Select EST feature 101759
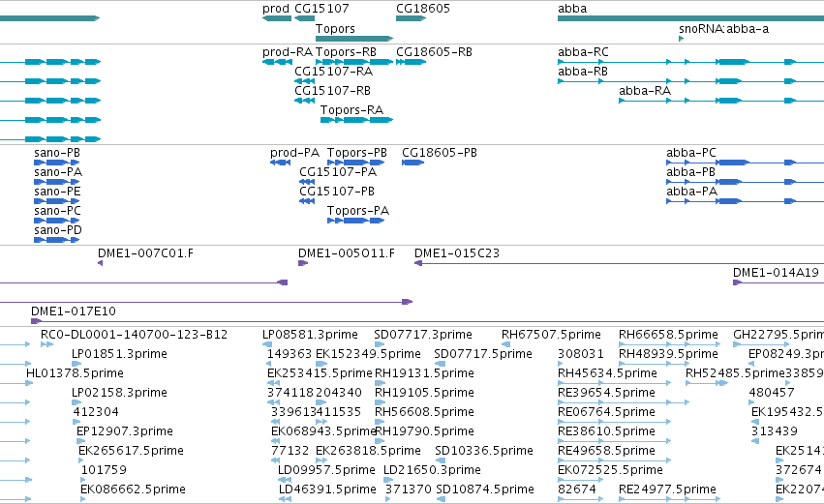This screenshot has width=824, height=504. click(x=83, y=481)
